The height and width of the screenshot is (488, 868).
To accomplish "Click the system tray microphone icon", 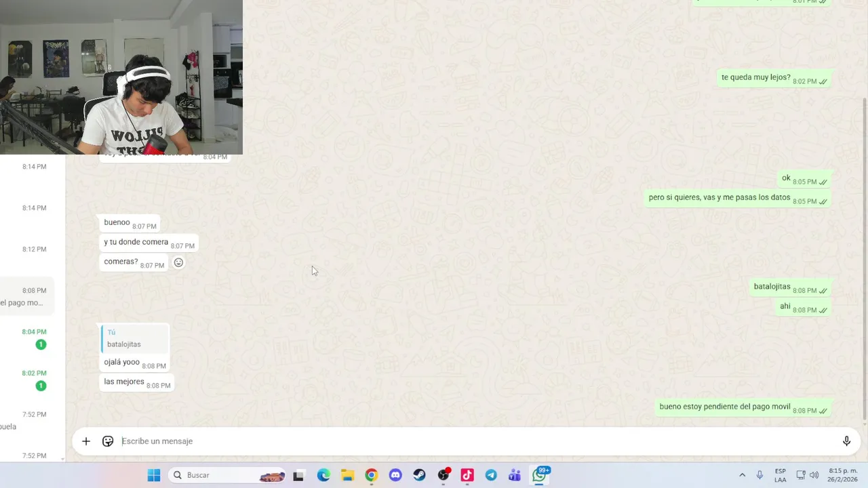I will tap(759, 475).
